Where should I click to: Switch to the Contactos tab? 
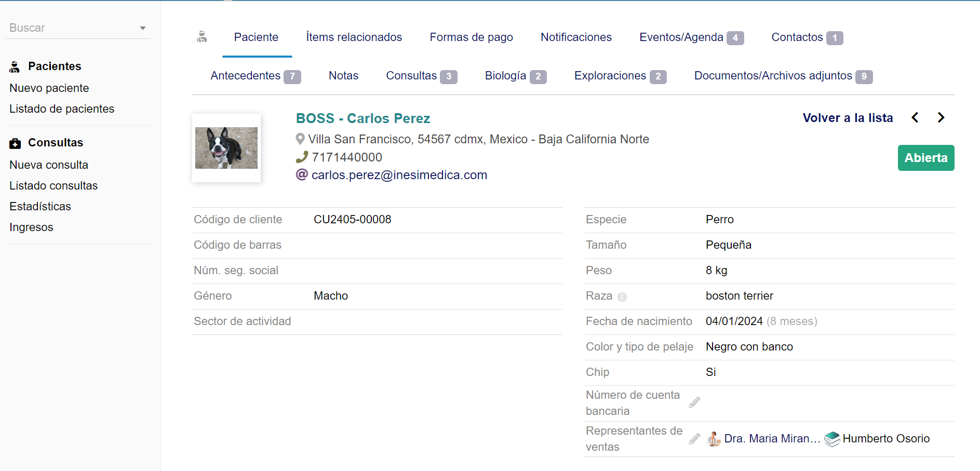(797, 37)
